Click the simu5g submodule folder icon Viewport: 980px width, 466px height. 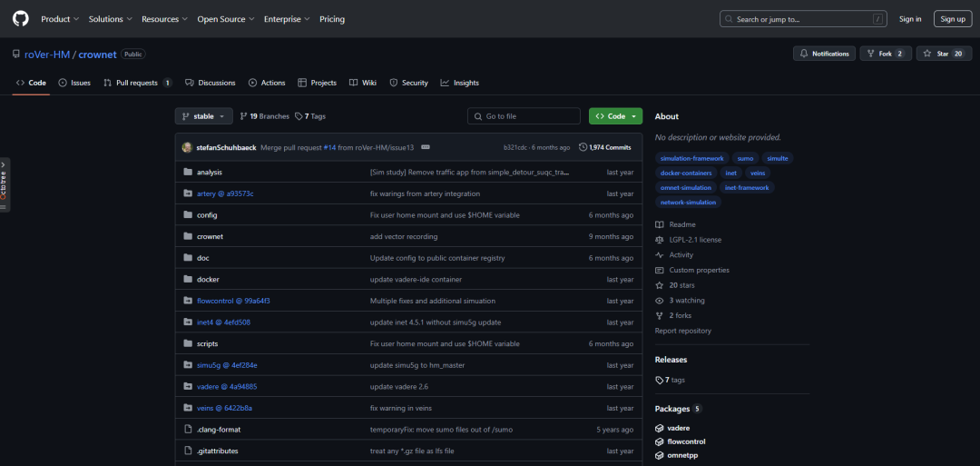point(188,364)
